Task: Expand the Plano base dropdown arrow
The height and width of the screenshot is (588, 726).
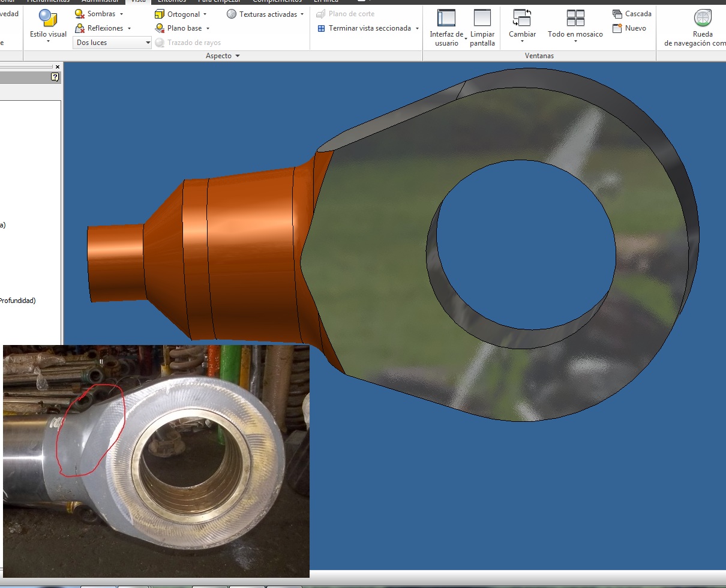Action: tap(208, 28)
